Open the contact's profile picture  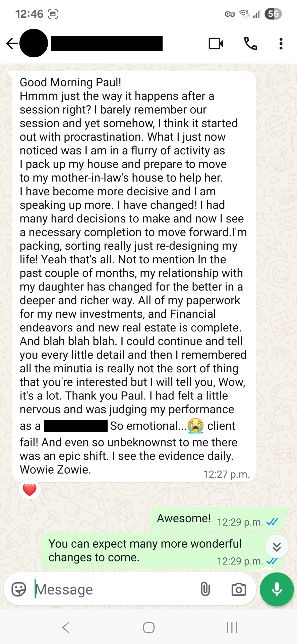tap(34, 43)
